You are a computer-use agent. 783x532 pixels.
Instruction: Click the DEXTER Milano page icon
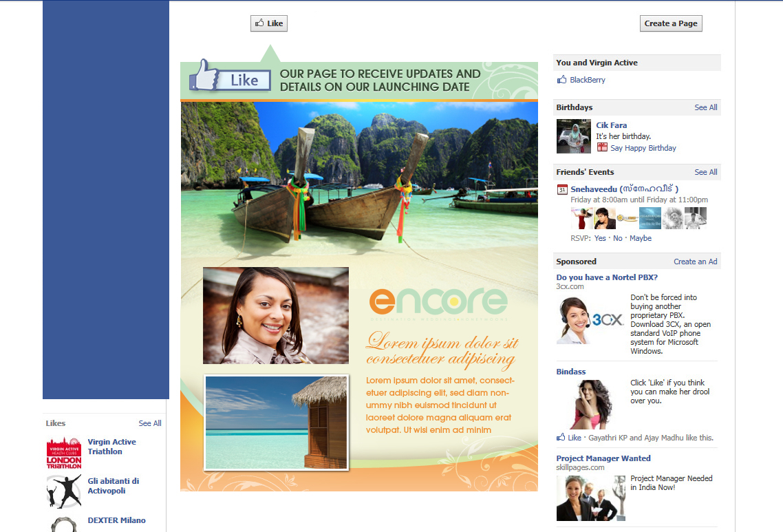(63, 524)
